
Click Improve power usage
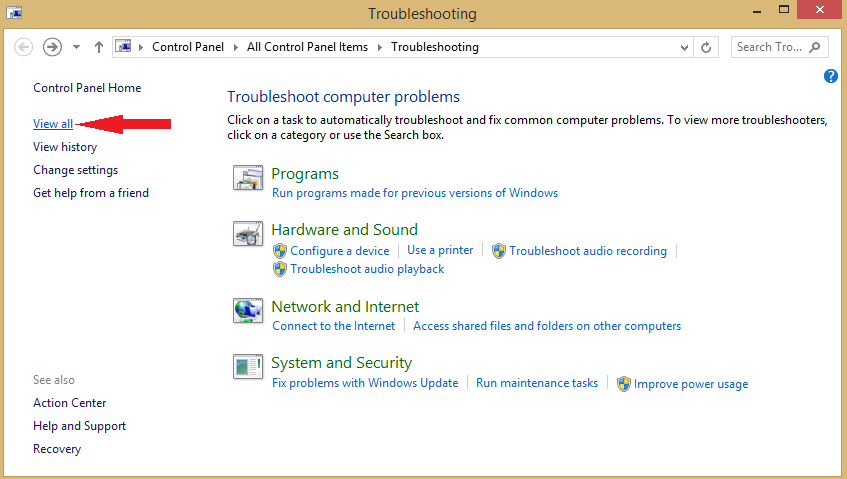691,384
